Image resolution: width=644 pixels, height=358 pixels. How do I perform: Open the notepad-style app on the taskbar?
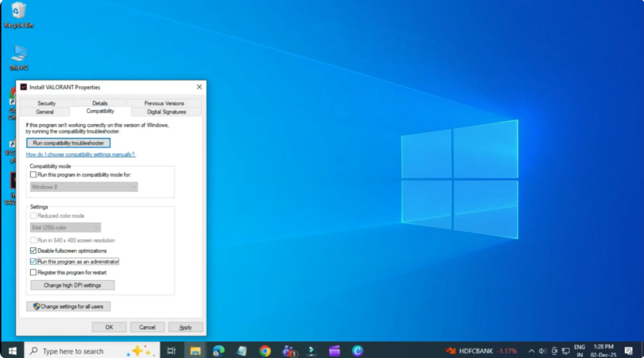(241, 350)
